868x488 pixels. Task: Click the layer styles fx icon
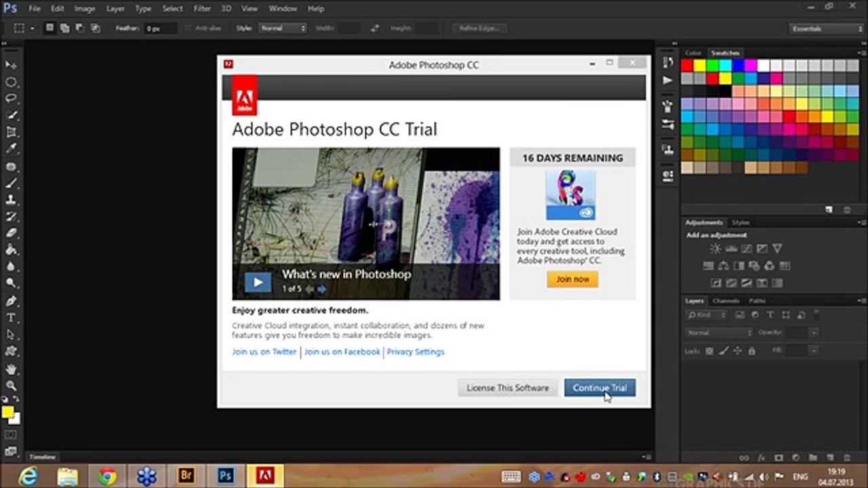(761, 457)
